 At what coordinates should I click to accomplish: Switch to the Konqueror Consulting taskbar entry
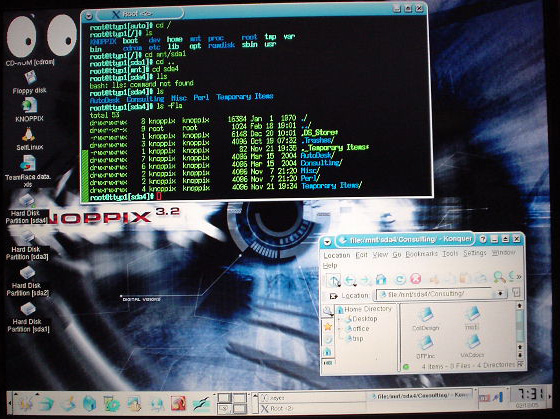[420, 396]
